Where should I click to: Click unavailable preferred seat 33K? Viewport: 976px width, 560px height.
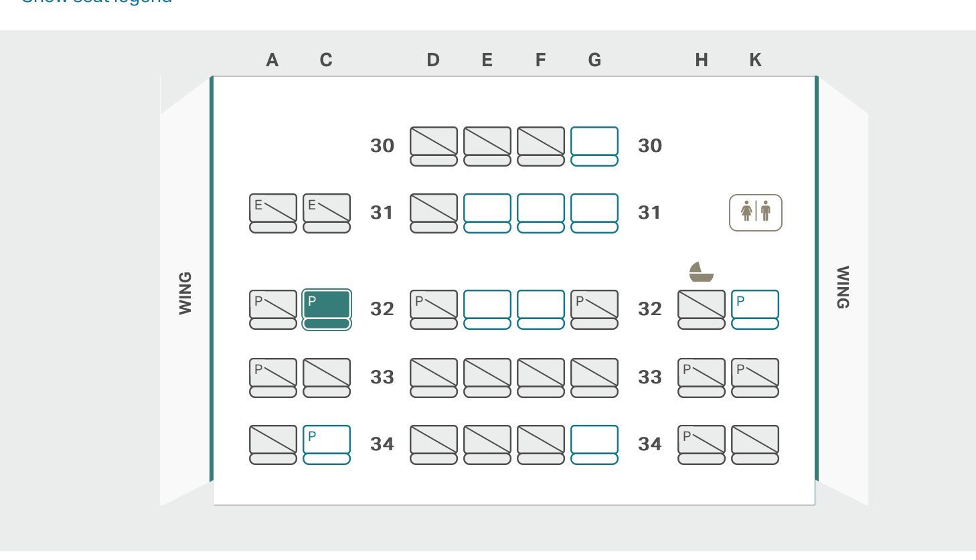click(x=754, y=377)
